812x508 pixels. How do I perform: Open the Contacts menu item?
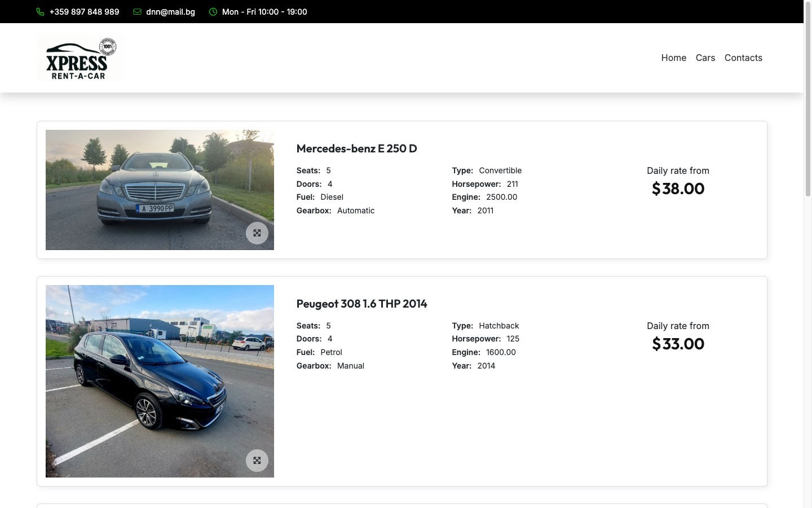click(743, 58)
